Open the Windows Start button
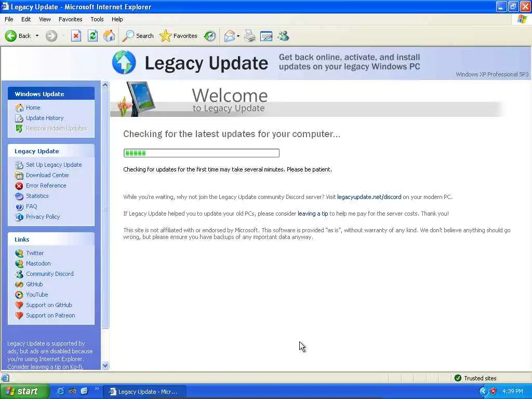Viewport: 532px width, 399px height. click(x=24, y=392)
